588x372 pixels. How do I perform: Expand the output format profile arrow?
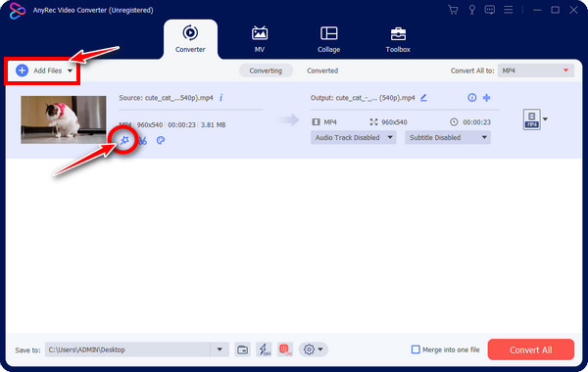545,119
